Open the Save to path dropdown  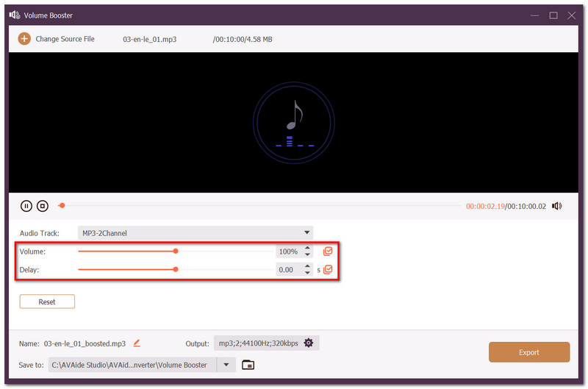point(226,365)
